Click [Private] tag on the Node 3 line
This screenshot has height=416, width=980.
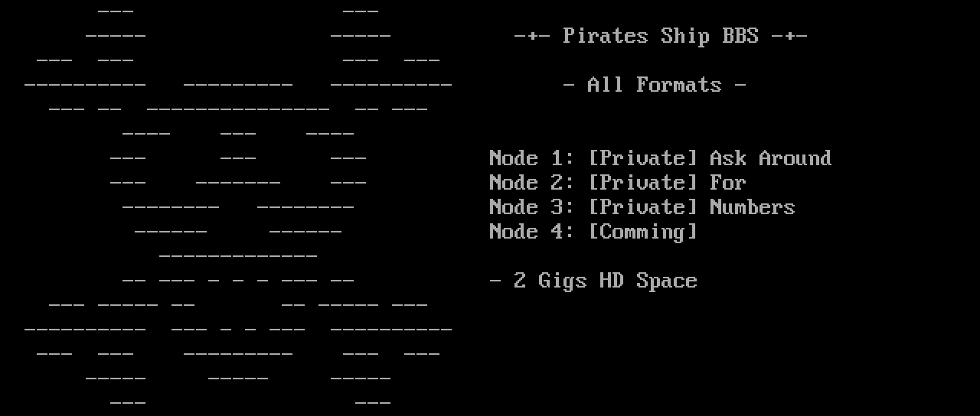tap(642, 207)
